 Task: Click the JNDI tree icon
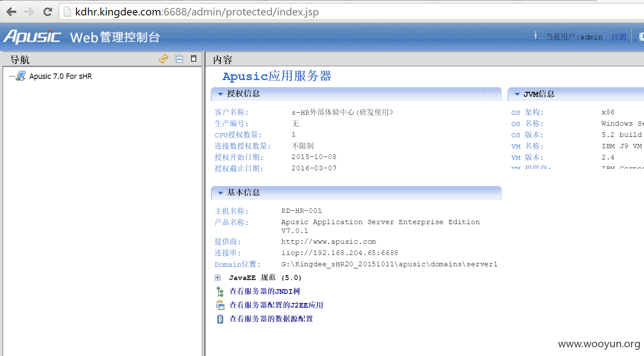tap(220, 291)
